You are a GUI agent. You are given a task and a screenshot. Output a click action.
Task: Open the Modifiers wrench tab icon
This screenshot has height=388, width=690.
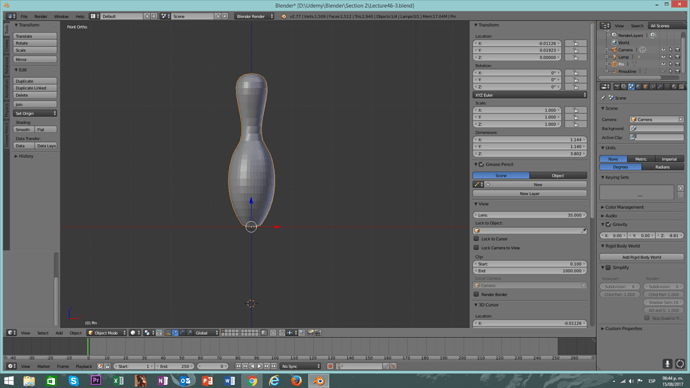coord(660,87)
